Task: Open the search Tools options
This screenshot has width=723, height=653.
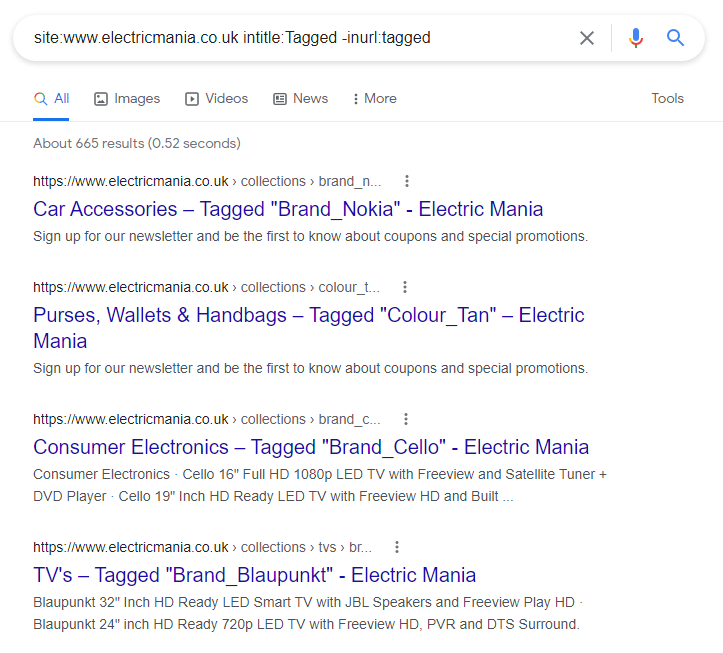Action: 667,99
